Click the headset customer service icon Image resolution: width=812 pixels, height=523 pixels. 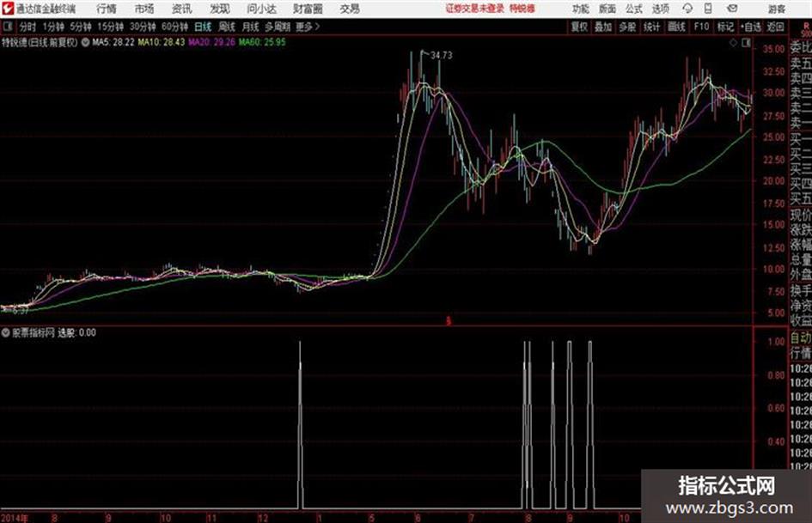tap(687, 9)
